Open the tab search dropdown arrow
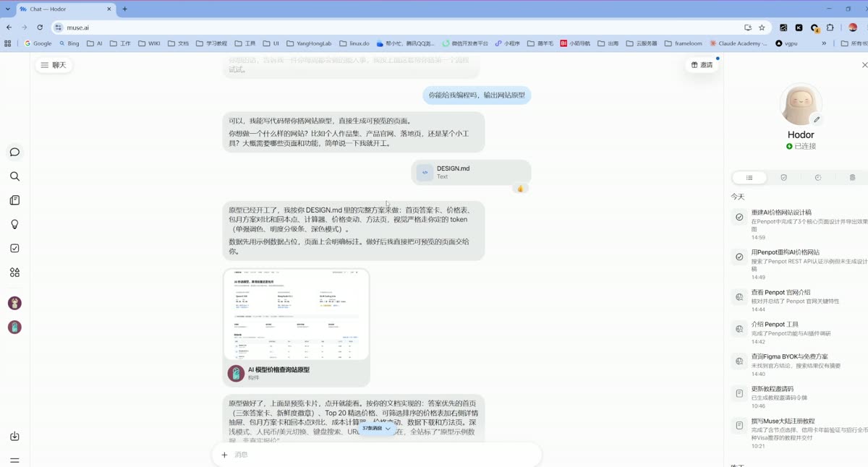The height and width of the screenshot is (467, 868). pos(7,9)
